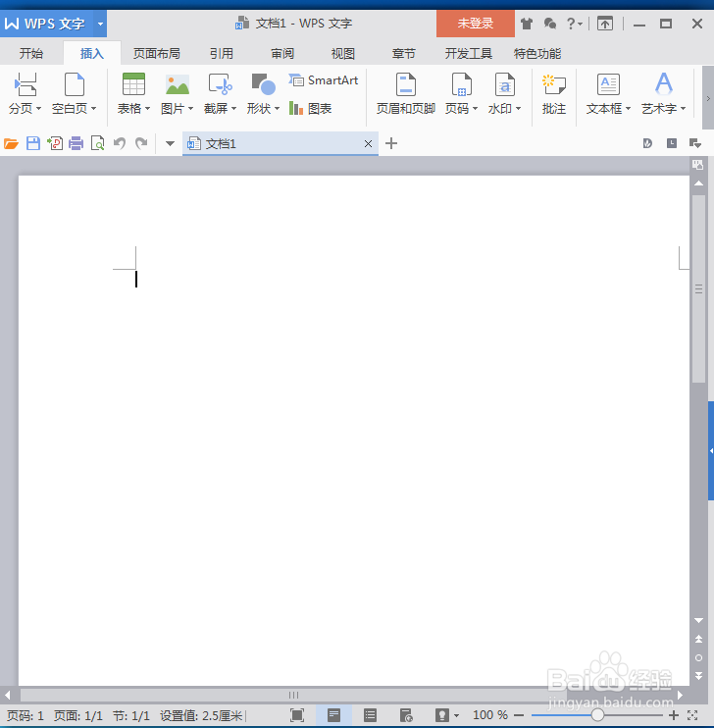Toggle full screen view in status bar
Image resolution: width=714 pixels, height=728 pixels.
tap(297, 715)
